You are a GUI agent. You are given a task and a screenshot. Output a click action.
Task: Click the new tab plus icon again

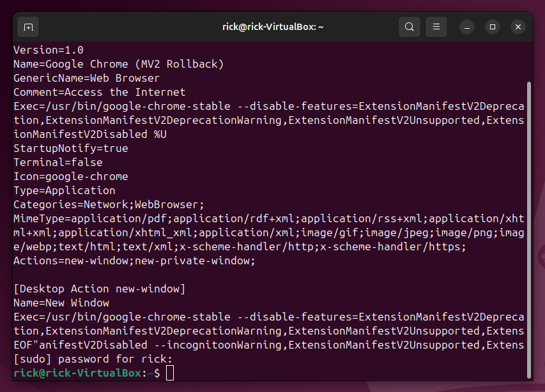click(27, 27)
